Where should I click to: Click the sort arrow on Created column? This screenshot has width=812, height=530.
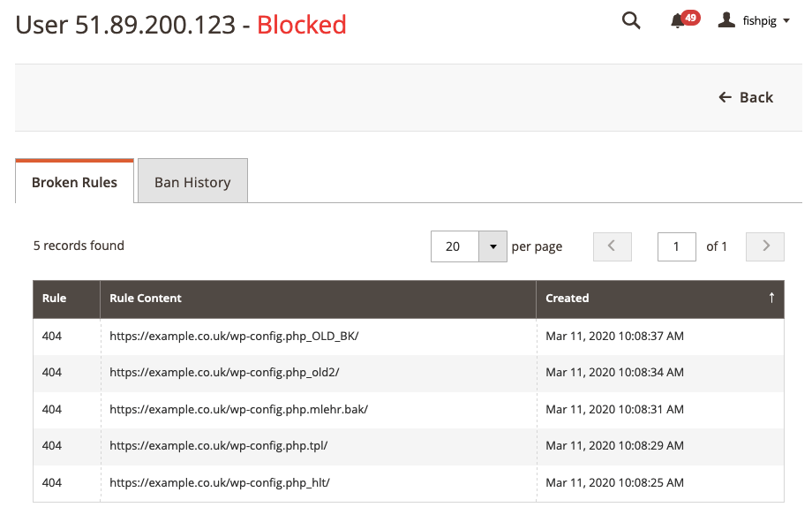point(772,299)
